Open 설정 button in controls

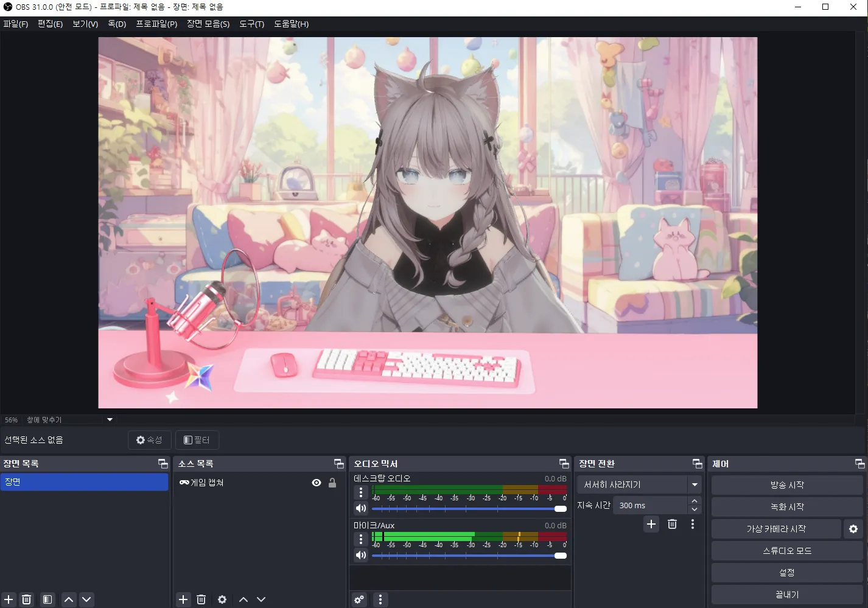tap(787, 573)
